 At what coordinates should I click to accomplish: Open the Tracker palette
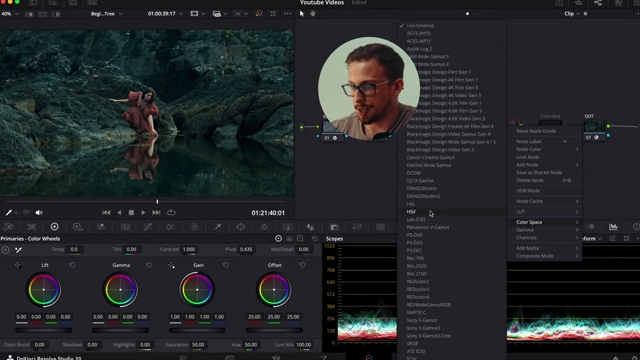tap(264, 227)
